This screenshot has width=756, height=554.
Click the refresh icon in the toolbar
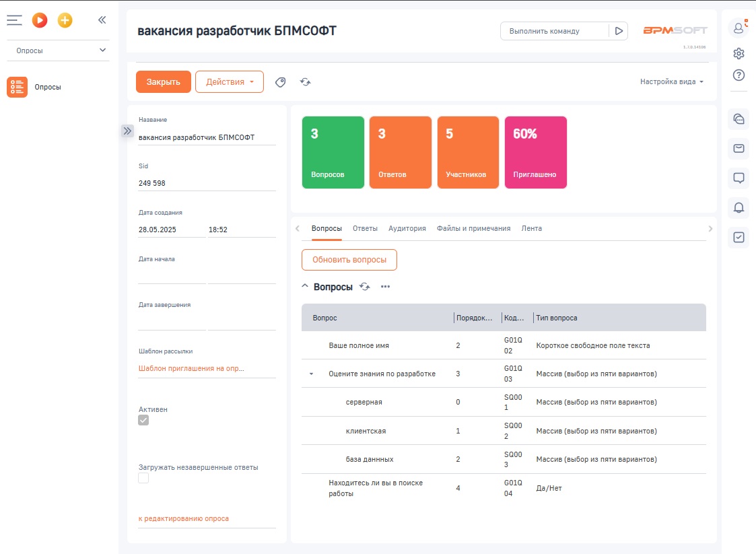(x=306, y=82)
